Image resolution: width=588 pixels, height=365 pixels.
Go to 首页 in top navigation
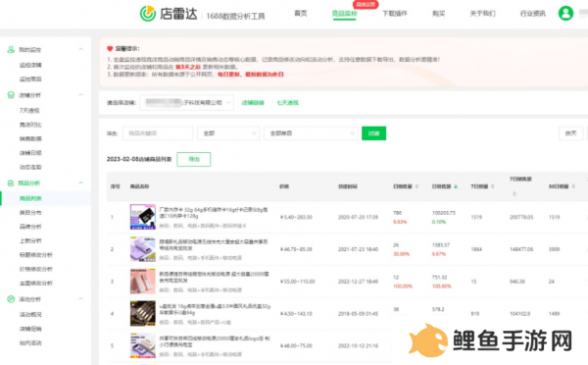(x=301, y=14)
